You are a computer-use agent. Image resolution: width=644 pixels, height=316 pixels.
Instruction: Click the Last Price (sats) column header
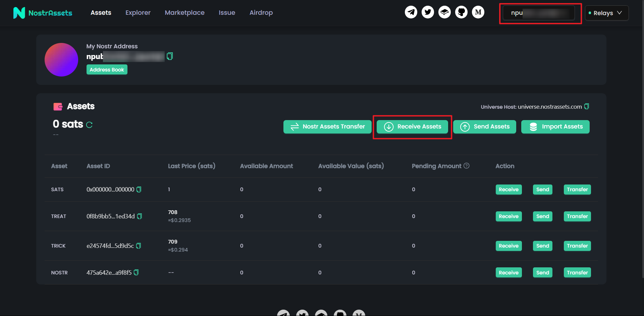(x=192, y=166)
